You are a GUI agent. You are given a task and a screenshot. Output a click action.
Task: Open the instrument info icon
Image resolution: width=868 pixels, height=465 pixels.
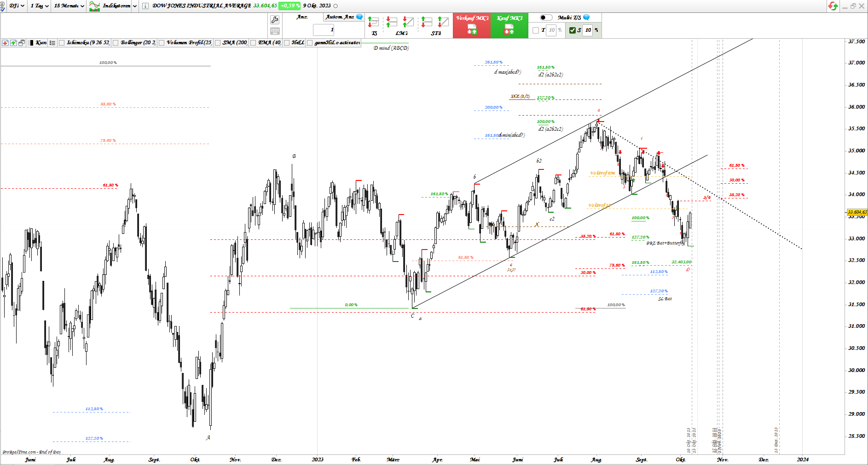(145, 6)
